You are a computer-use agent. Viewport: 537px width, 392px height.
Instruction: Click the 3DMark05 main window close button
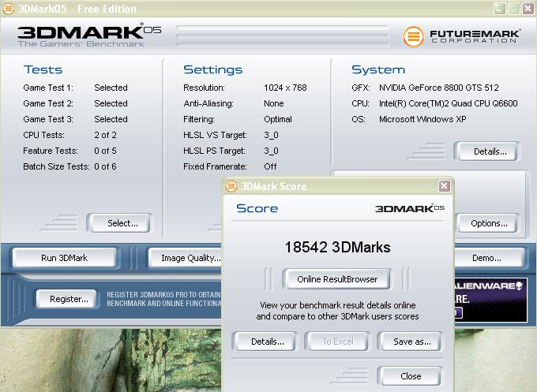528,9
